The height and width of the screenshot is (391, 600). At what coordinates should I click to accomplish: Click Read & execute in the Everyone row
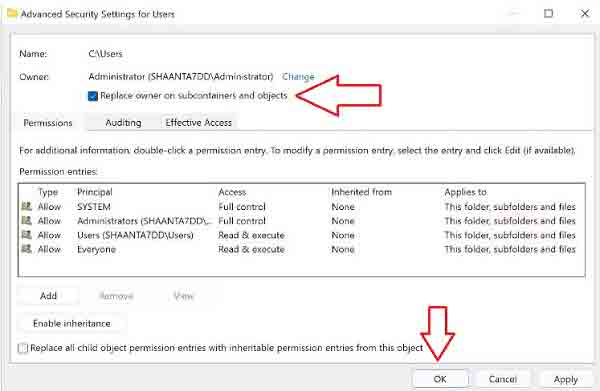coord(251,249)
